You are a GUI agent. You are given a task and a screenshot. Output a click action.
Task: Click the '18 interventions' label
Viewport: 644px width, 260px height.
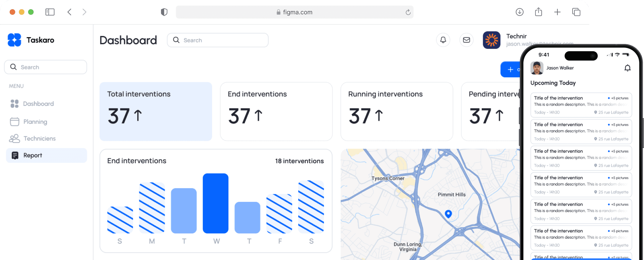pos(300,161)
